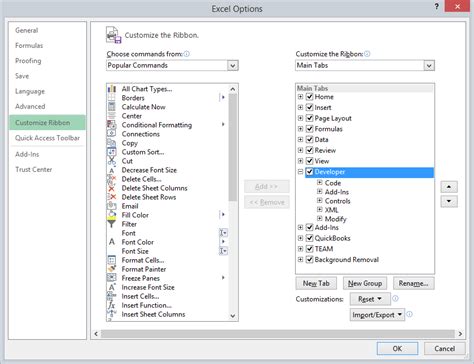474x364 pixels.
Task: Click the Move Up arrow button
Action: click(449, 187)
